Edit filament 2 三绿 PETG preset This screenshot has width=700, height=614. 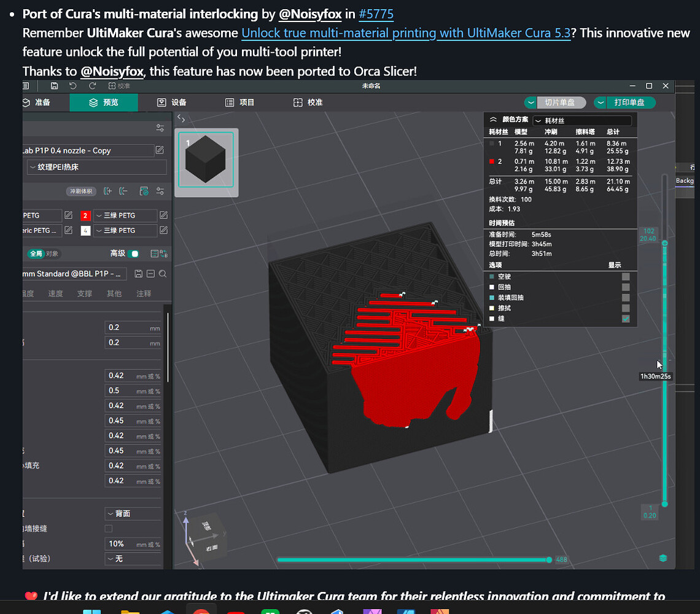(x=163, y=216)
